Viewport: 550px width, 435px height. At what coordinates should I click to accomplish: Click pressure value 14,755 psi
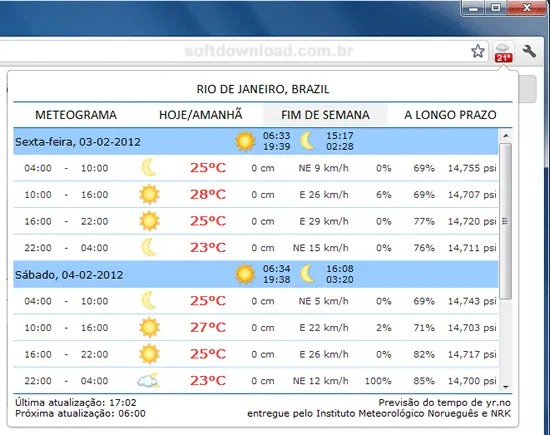472,168
